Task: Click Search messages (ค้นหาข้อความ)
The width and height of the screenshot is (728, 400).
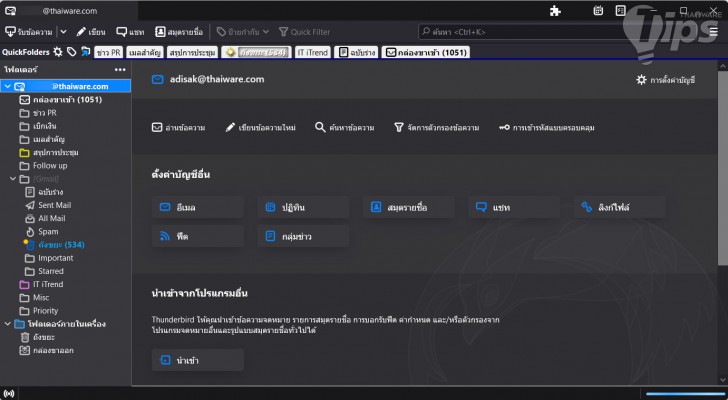Action: [344, 128]
